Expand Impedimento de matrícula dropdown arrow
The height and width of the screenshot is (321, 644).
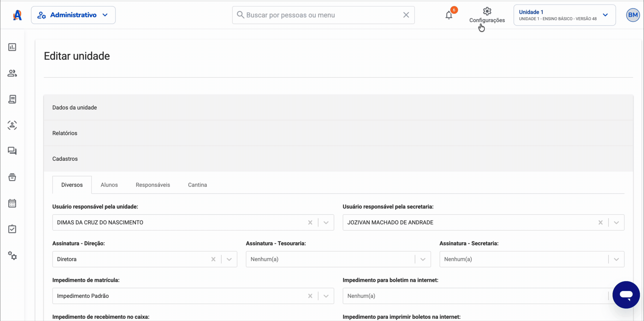point(326,296)
